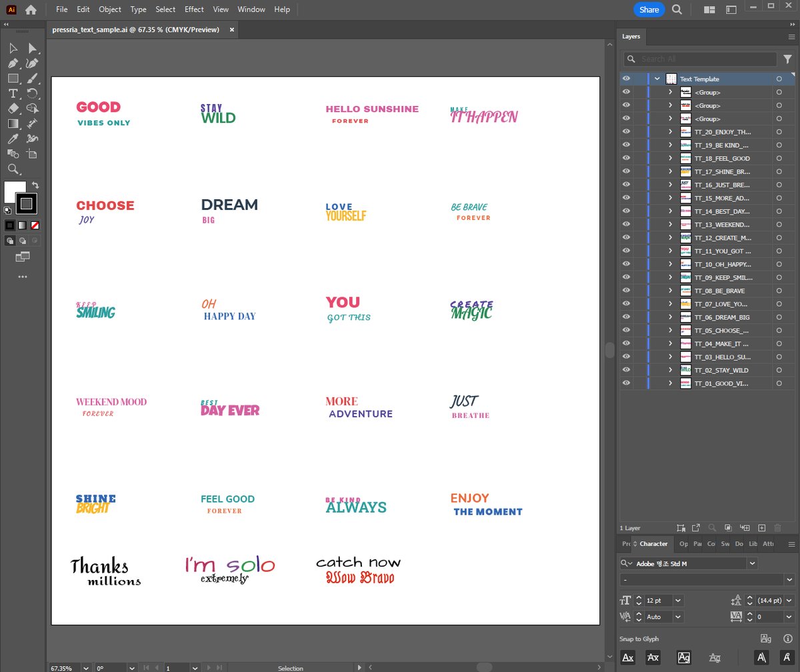
Task: Open font size 12 pt dropdown
Action: point(678,601)
